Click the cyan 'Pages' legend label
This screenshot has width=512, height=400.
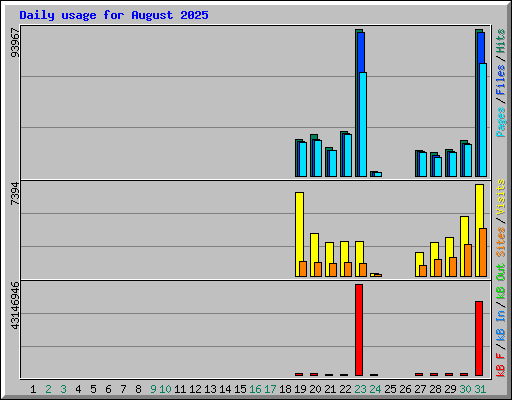501,122
